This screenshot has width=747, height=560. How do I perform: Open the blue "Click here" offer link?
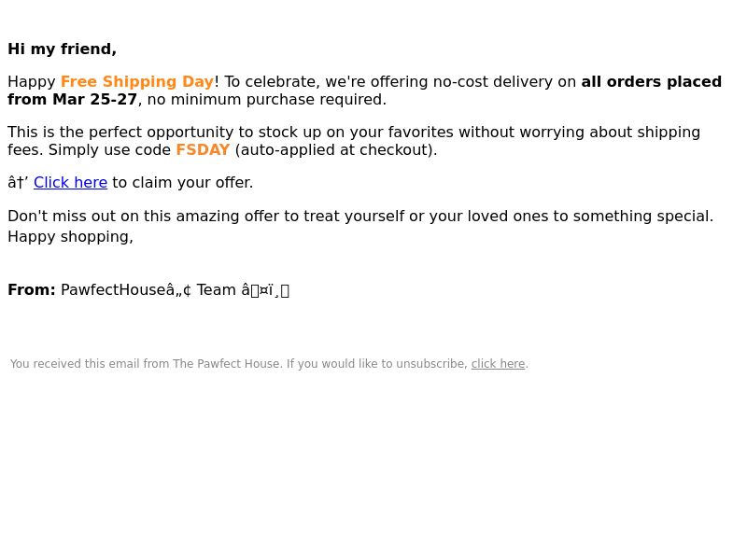(x=71, y=182)
